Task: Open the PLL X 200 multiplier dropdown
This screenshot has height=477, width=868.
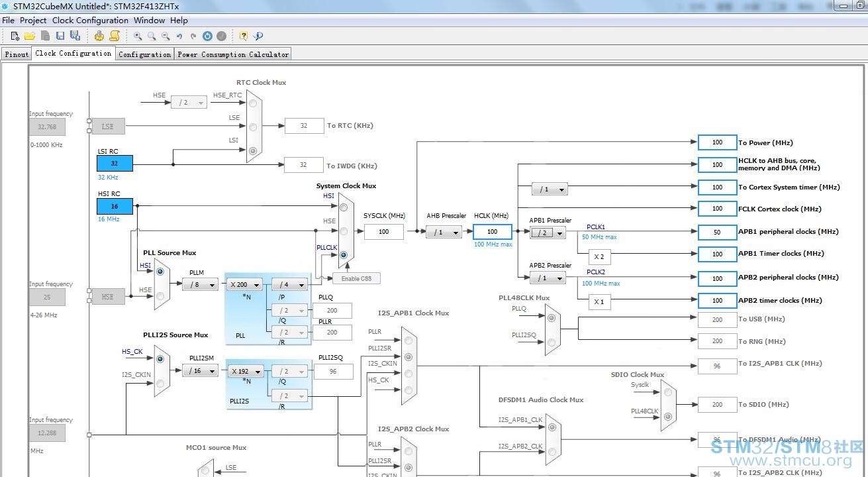Action: [244, 285]
